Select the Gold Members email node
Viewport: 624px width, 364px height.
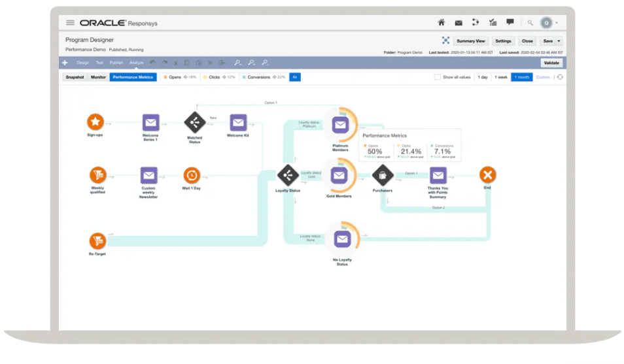pyautogui.click(x=339, y=175)
